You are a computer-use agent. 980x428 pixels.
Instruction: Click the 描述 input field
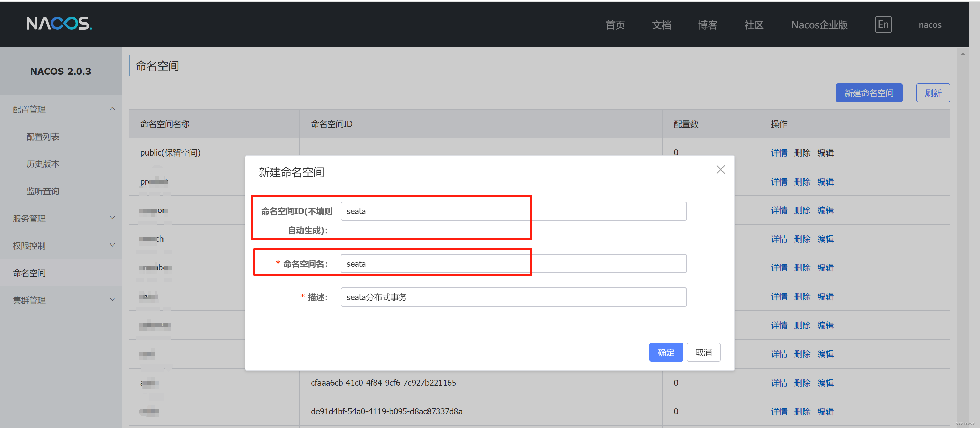[x=513, y=297]
